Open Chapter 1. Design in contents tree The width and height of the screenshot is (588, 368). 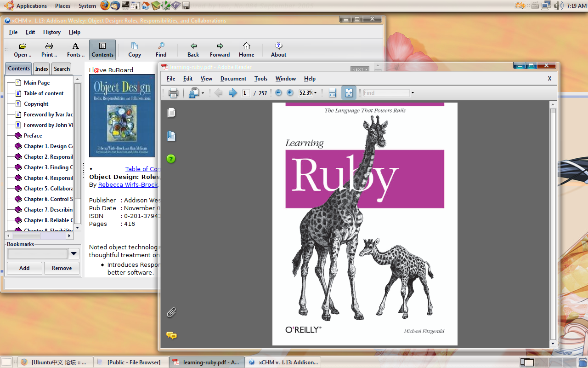[x=48, y=146]
